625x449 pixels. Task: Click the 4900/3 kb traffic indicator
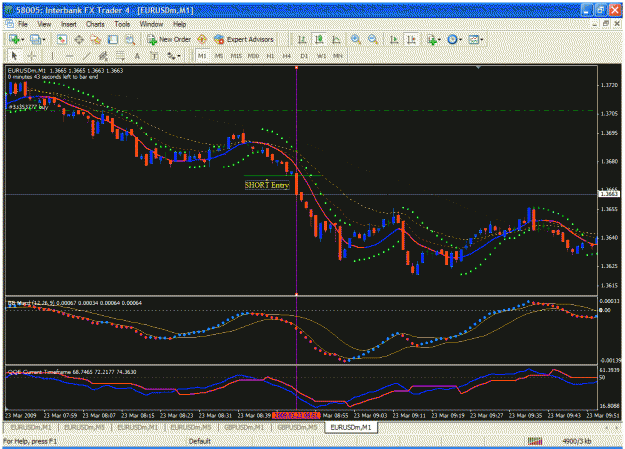pyautogui.click(x=576, y=441)
